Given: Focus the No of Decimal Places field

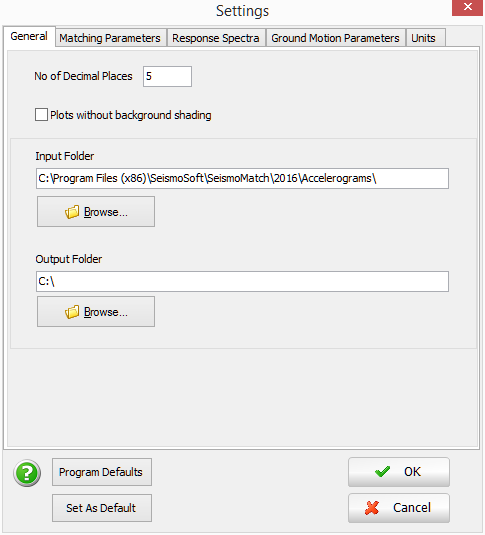Looking at the screenshot, I should (x=167, y=76).
